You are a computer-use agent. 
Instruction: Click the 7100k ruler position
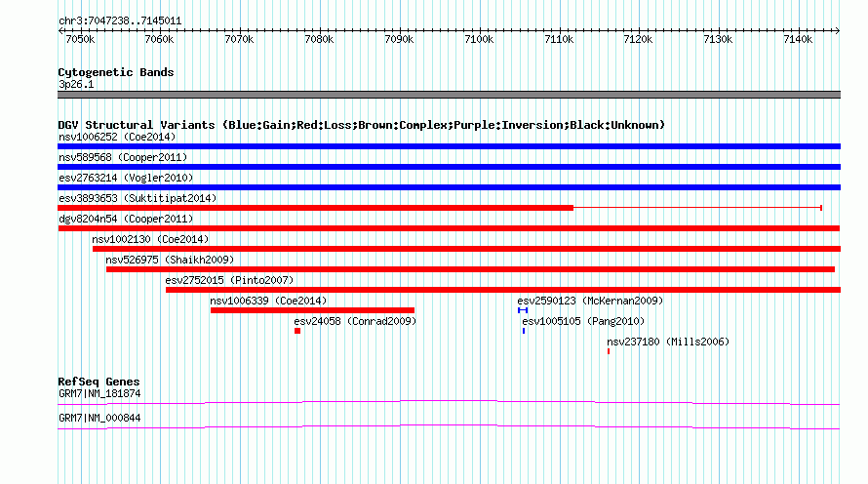480,39
